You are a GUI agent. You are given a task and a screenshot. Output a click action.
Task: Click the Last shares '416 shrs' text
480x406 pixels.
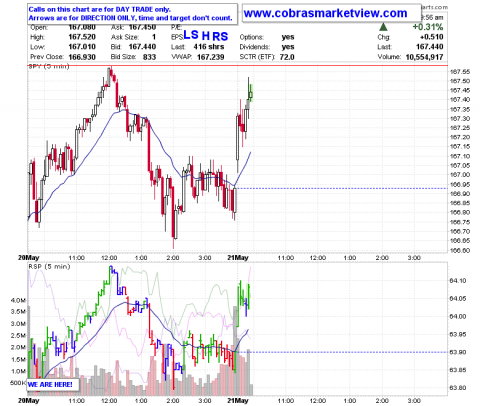[x=209, y=47]
